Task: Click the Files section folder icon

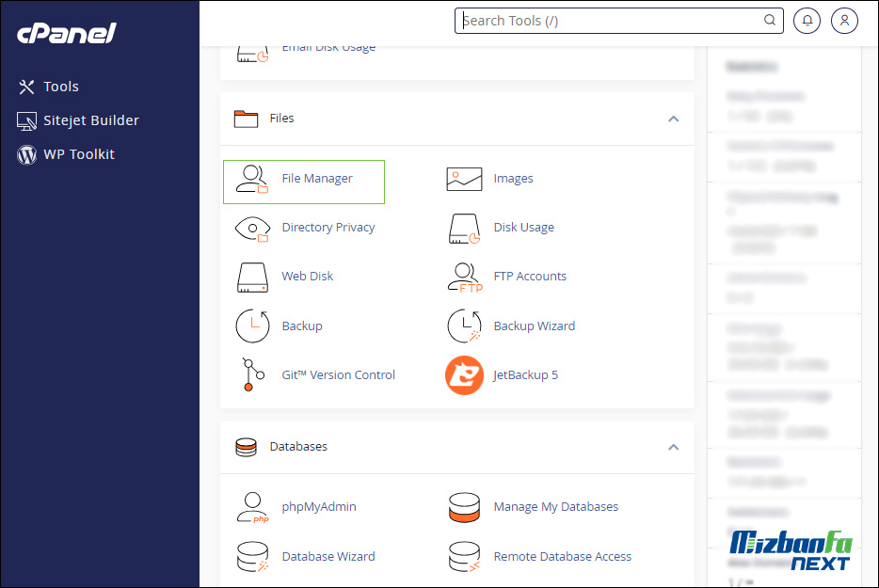Action: [x=246, y=119]
